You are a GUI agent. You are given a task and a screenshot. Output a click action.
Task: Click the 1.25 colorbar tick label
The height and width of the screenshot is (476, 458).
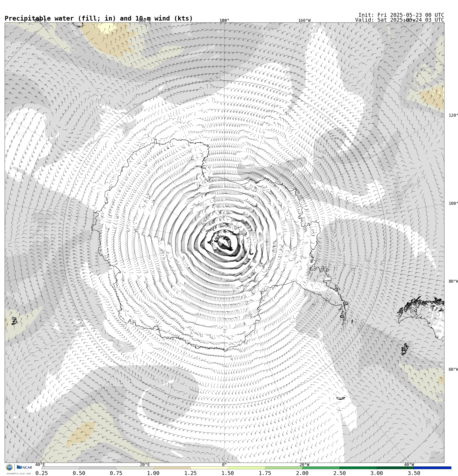click(x=191, y=473)
